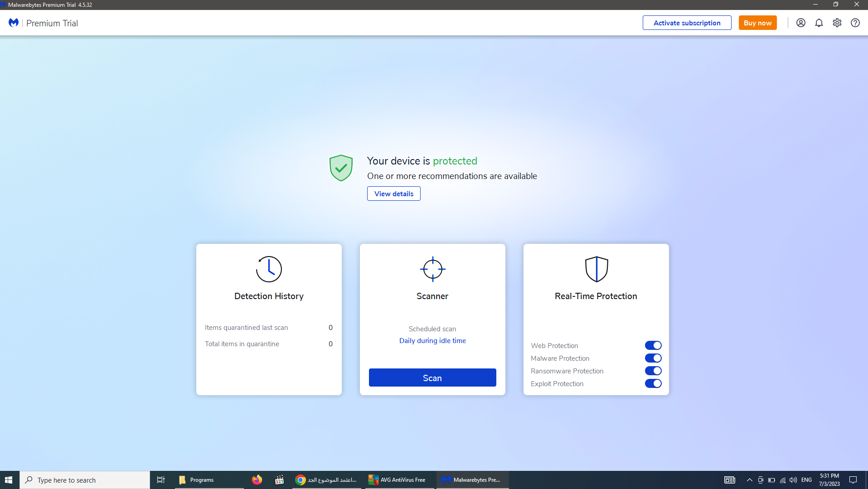Click the Detection History clock icon
Screen dimensions: 868x489
pos(269,269)
